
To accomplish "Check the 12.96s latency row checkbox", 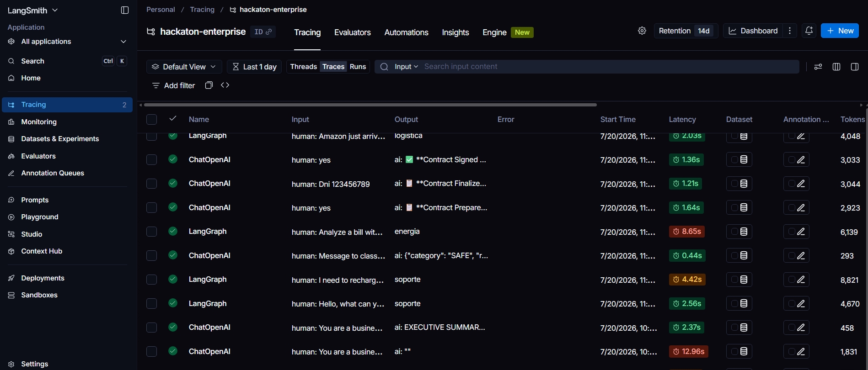I will point(151,351).
